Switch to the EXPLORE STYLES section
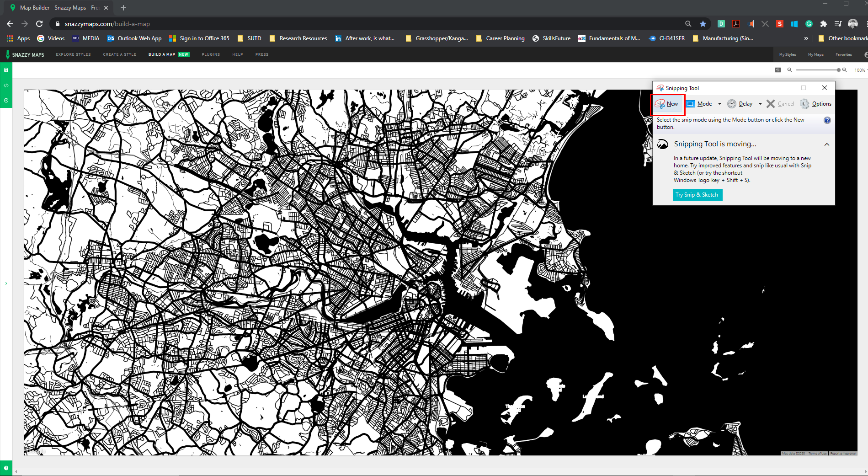 73,54
